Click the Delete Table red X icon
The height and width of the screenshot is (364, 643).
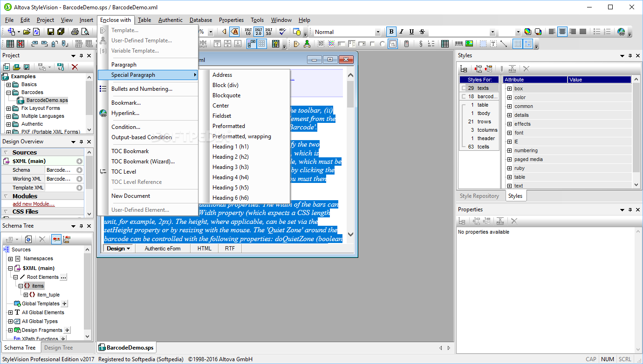click(21, 44)
